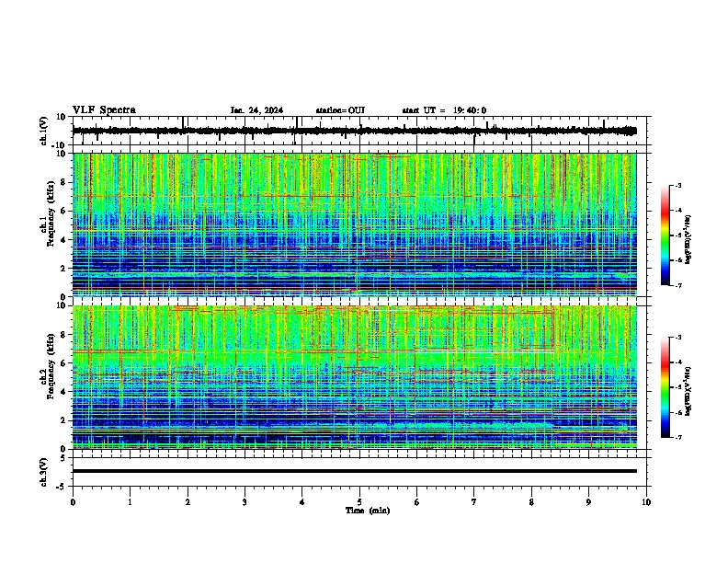Click the "-7" label on ch.2 color scale
The image size is (728, 563).
(x=678, y=437)
